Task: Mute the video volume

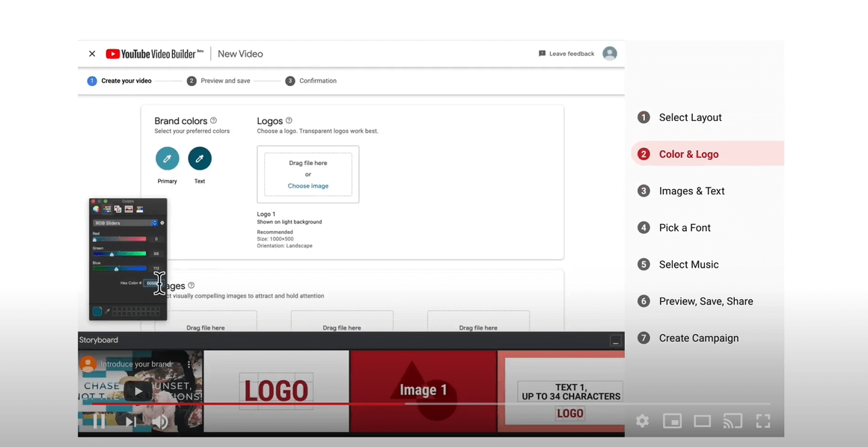Action: pos(160,422)
